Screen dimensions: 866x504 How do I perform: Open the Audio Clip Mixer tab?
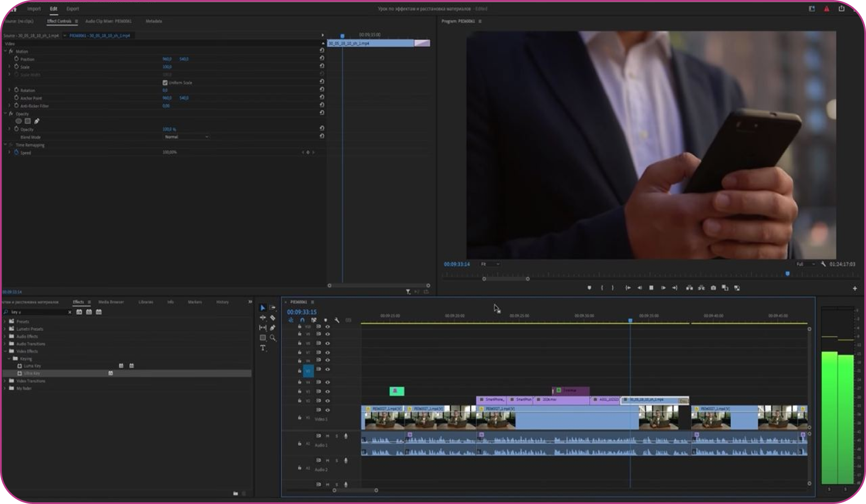coord(108,21)
